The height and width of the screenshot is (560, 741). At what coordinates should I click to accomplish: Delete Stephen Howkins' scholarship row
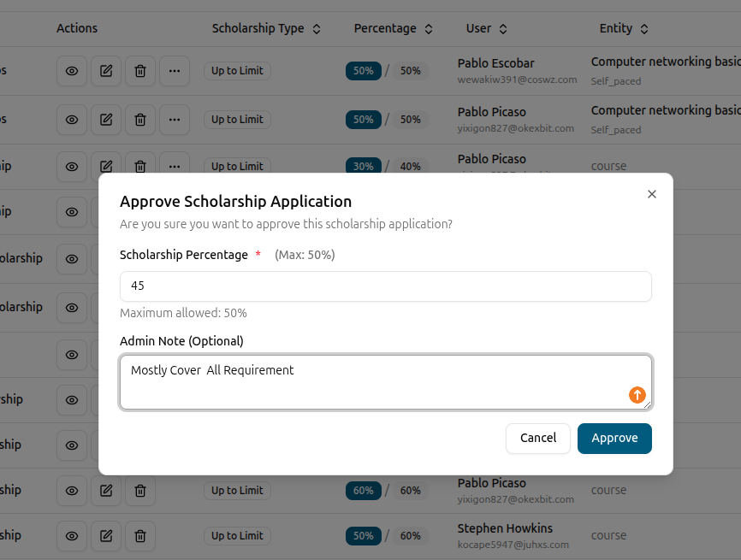click(x=140, y=536)
